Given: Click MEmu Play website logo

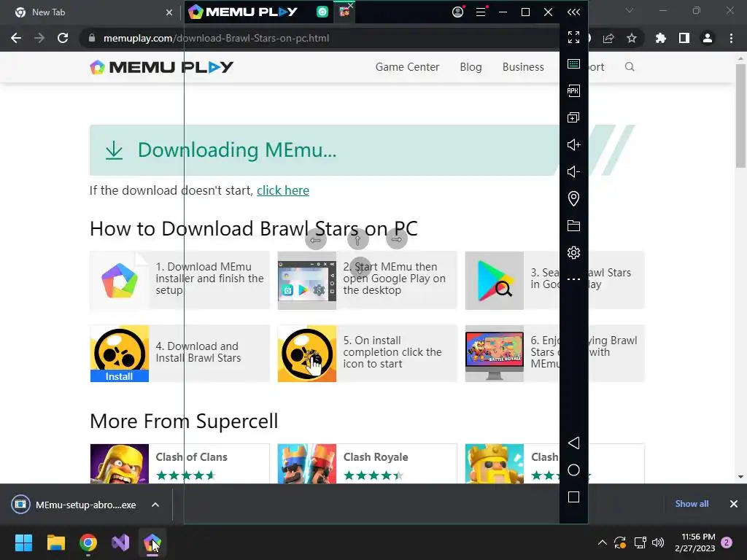Looking at the screenshot, I should coord(161,67).
